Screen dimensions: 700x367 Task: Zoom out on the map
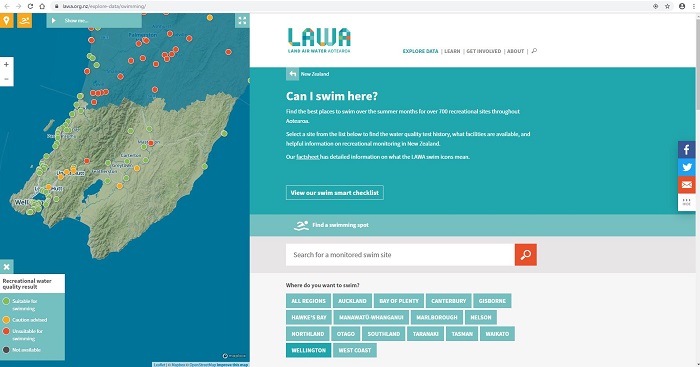6,79
